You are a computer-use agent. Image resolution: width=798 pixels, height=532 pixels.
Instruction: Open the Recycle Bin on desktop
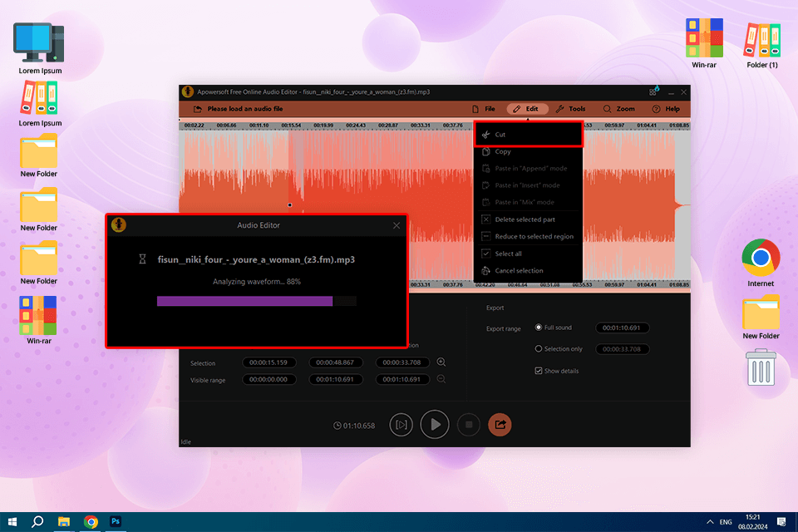761,367
